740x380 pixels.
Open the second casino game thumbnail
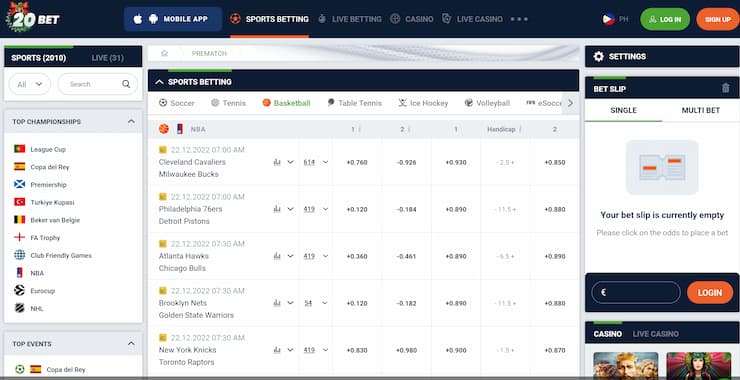pos(699,365)
